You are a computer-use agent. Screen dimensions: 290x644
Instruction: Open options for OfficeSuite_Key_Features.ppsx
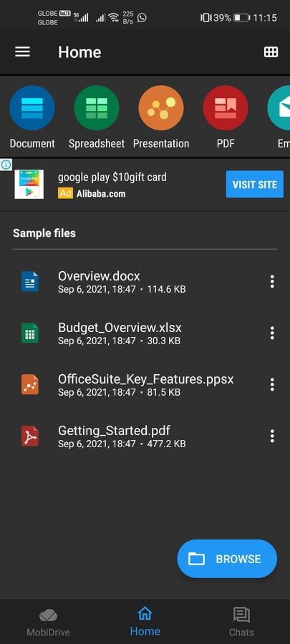coord(272,384)
